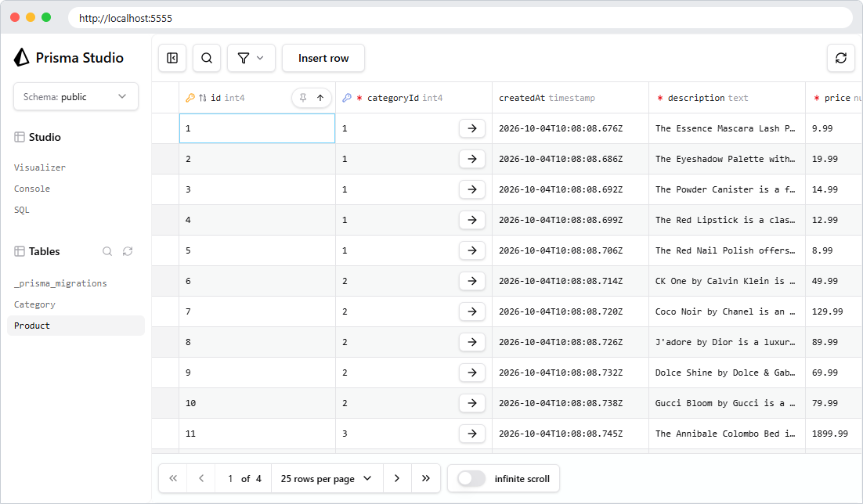Navigate to category of product id 8
This screenshot has width=863, height=504.
[472, 342]
